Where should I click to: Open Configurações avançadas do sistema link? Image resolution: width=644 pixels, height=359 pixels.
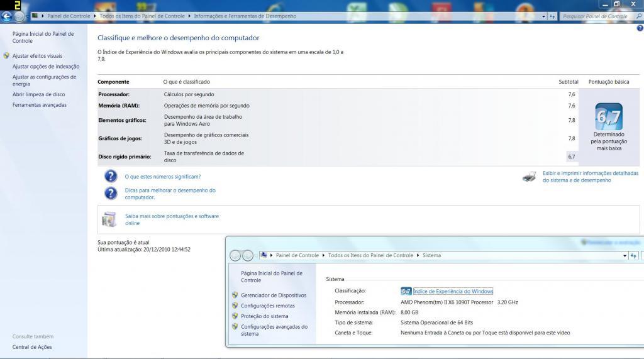(x=274, y=330)
